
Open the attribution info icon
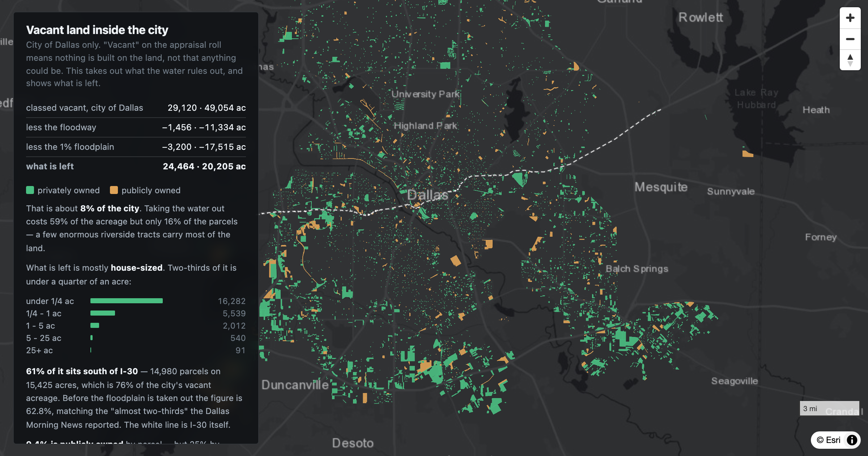point(852,440)
